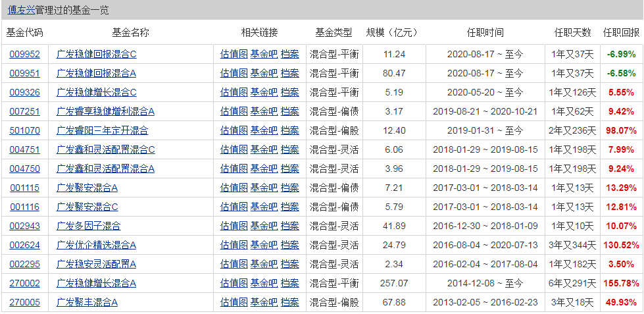Click the 任职回报 column header
This screenshot has width=644, height=314.
[620, 32]
